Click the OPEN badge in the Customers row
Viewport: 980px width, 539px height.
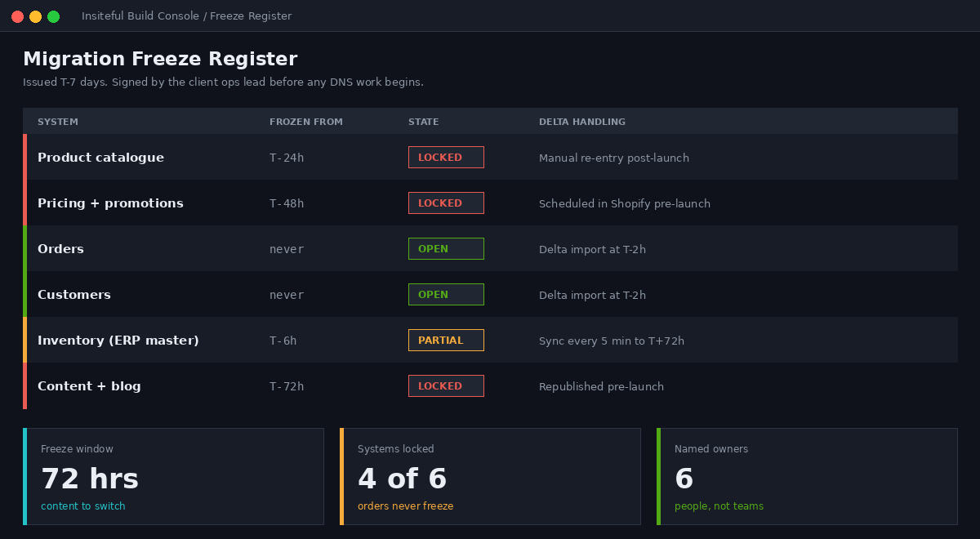pos(446,295)
